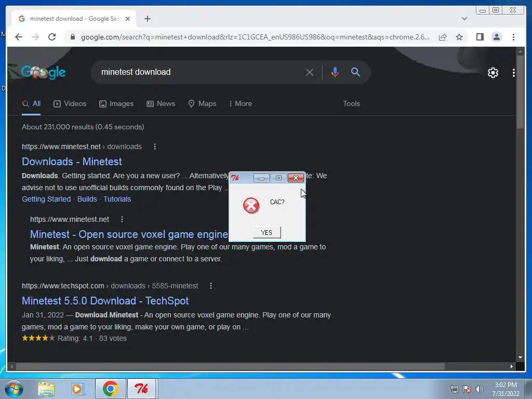View site info via the lock icon
The image size is (532, 399).
72,37
